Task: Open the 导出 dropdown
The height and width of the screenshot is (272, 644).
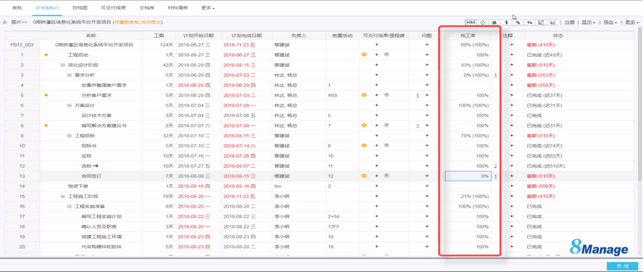Action: (x=610, y=22)
